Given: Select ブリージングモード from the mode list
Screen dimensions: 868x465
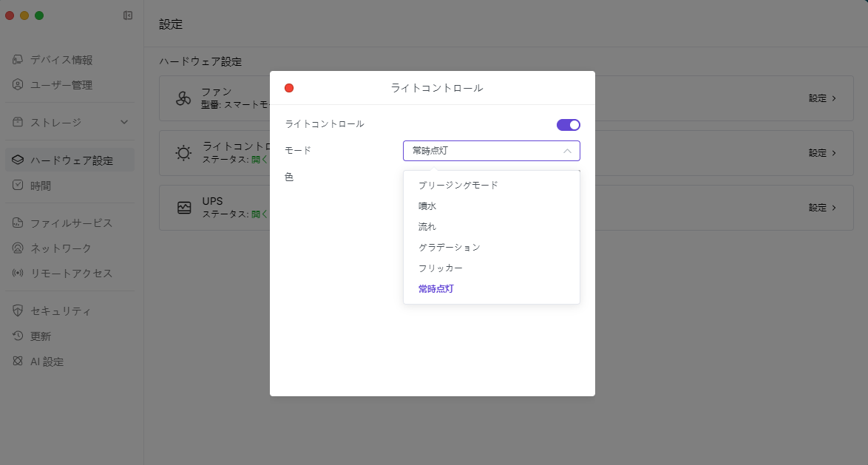Looking at the screenshot, I should coord(458,185).
